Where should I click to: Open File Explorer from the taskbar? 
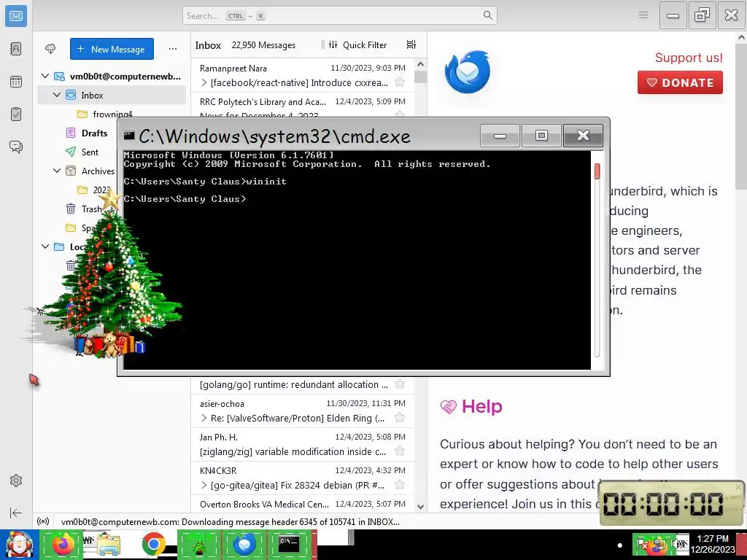108,545
